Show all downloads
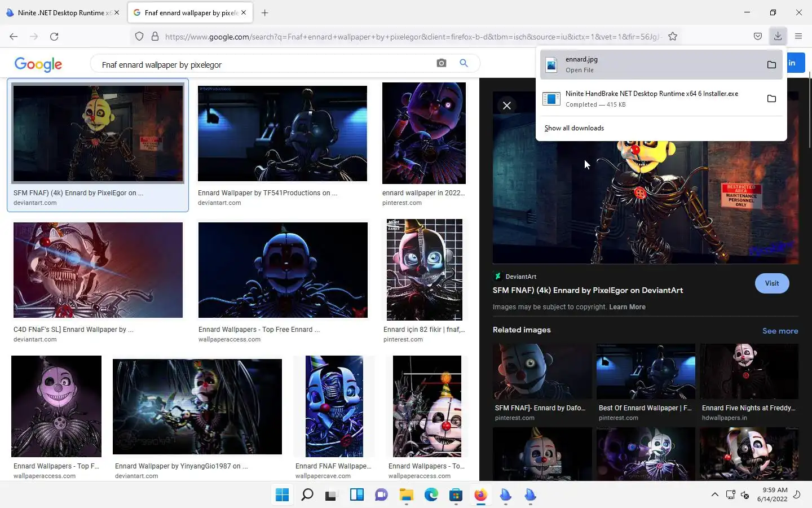 (x=574, y=128)
